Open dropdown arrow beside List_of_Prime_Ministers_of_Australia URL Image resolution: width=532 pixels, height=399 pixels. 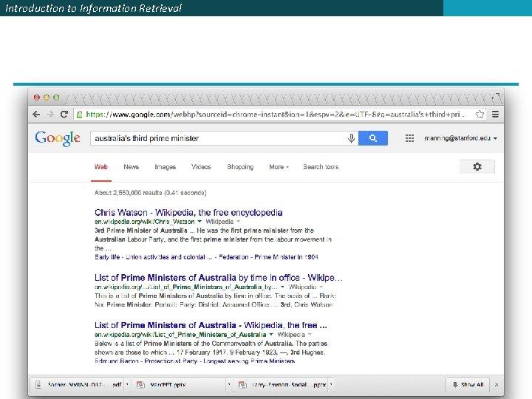pos(271,334)
